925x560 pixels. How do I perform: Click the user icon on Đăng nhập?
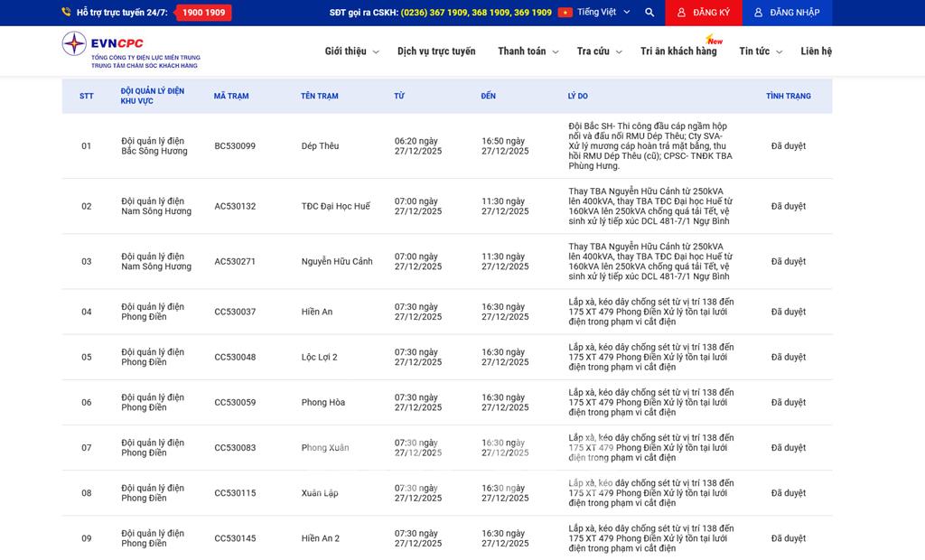tap(759, 13)
